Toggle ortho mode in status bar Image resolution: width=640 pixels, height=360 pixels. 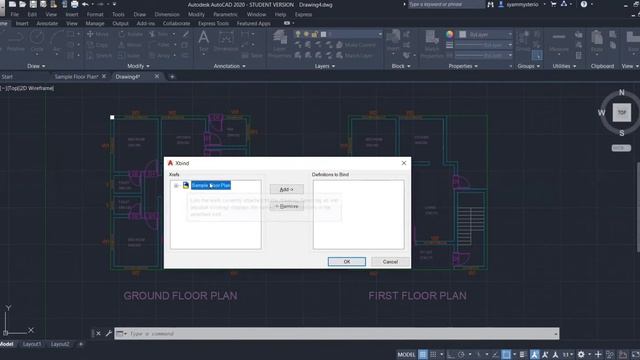[451, 354]
